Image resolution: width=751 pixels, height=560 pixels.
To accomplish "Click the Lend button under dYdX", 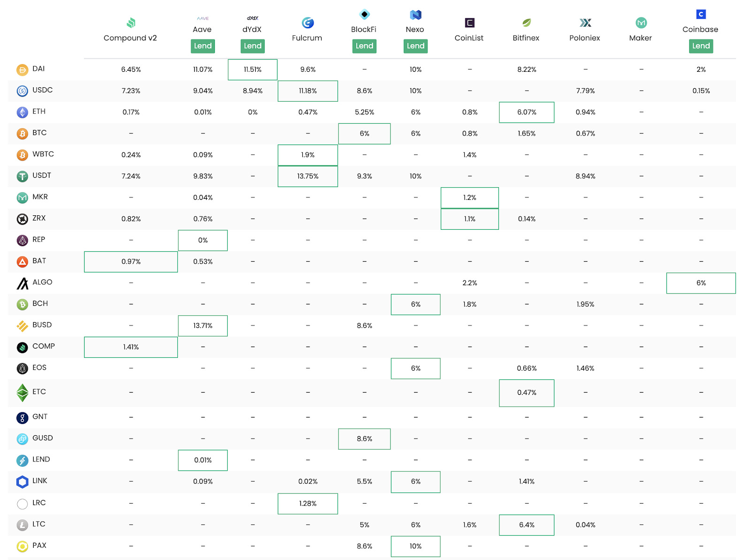I will point(253,46).
